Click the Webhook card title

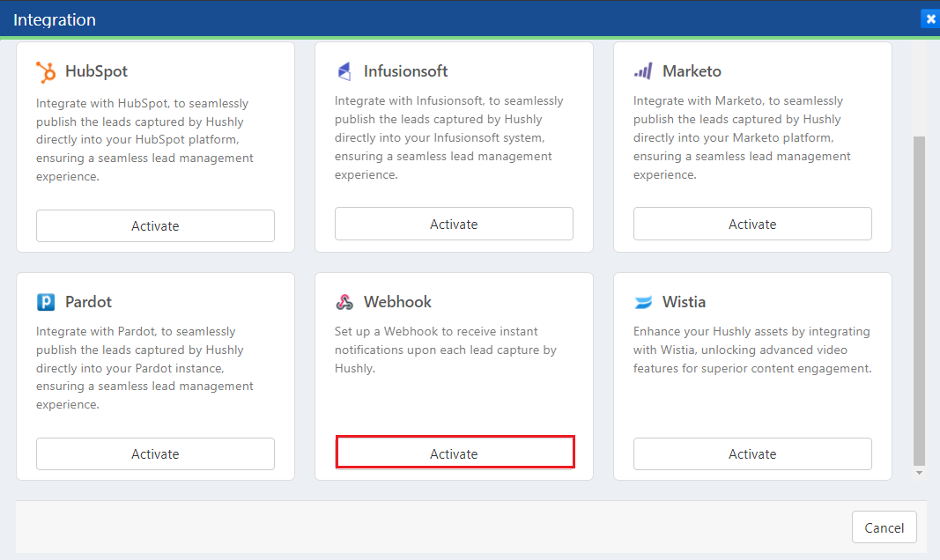(397, 302)
